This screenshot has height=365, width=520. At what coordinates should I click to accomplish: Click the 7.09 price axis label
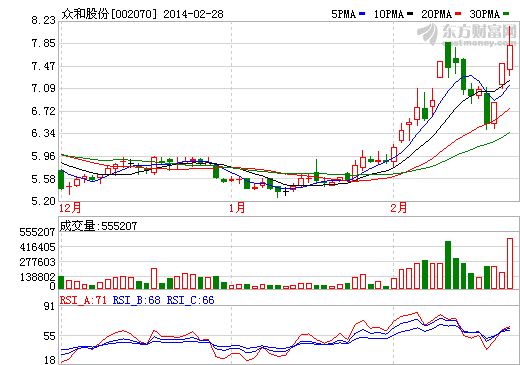click(x=43, y=88)
